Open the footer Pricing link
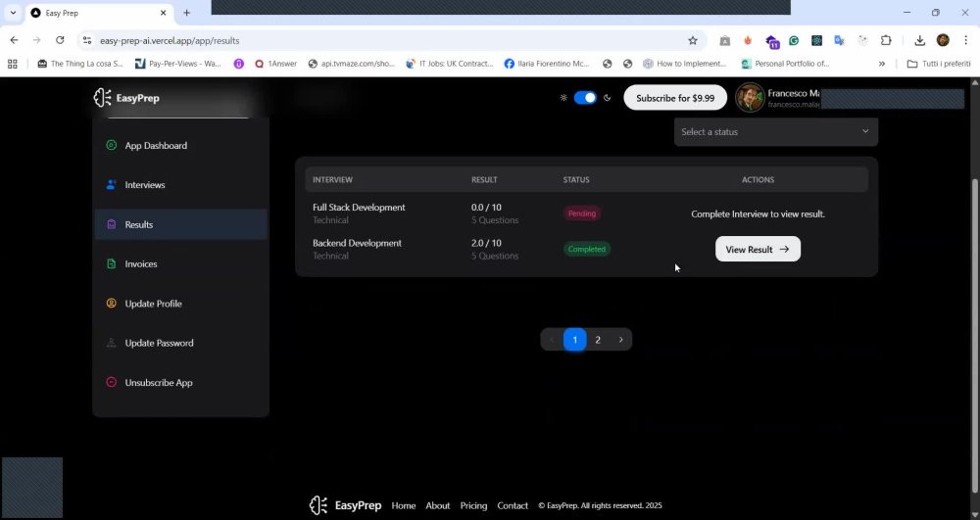 473,505
